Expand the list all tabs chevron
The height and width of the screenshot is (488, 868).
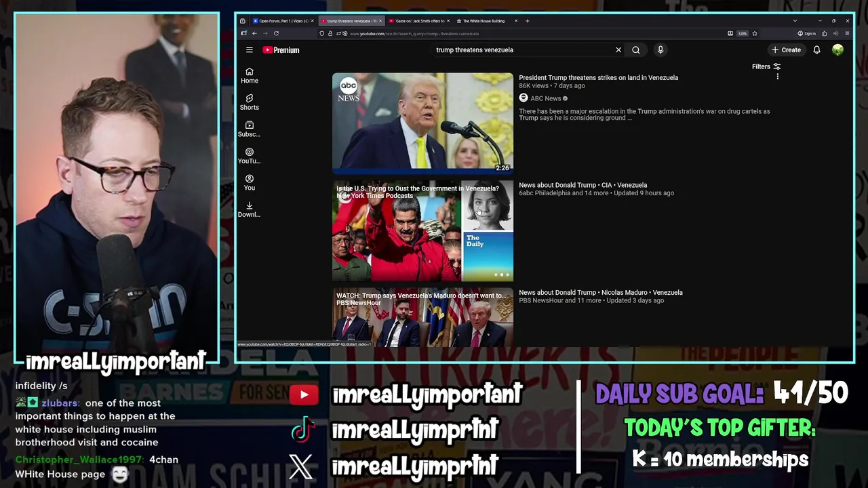[795, 21]
